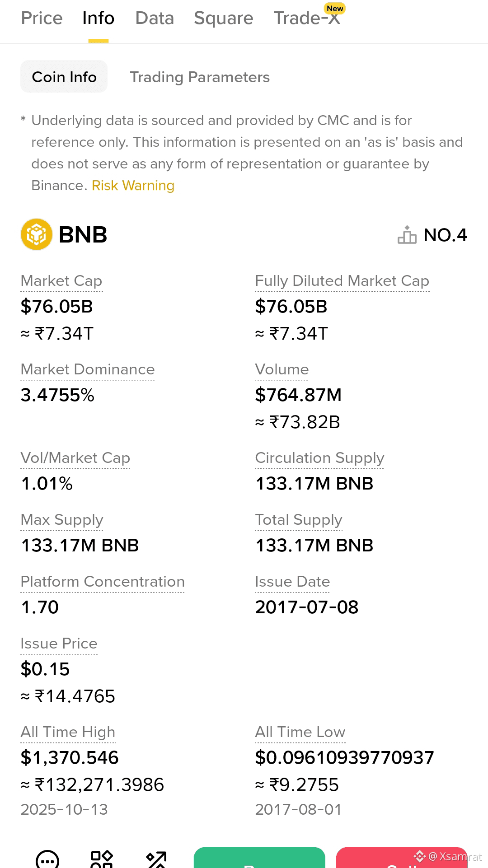Tap the Fully Diluted Market Cap label
The height and width of the screenshot is (868, 488).
point(342,281)
